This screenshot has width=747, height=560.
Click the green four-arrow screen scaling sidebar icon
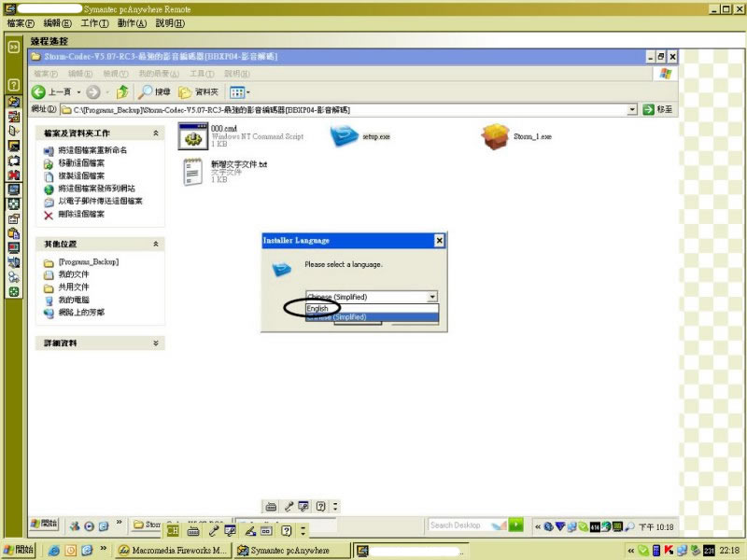[14, 204]
